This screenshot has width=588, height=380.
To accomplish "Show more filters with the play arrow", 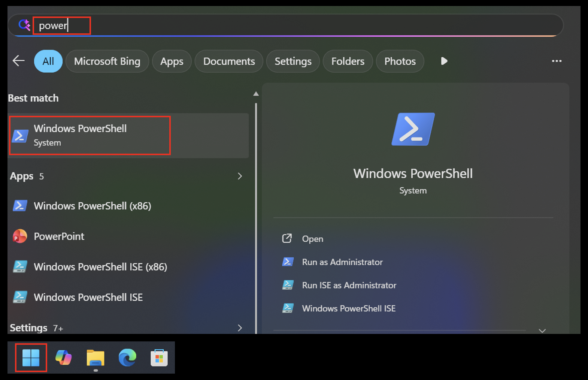I will 444,61.
